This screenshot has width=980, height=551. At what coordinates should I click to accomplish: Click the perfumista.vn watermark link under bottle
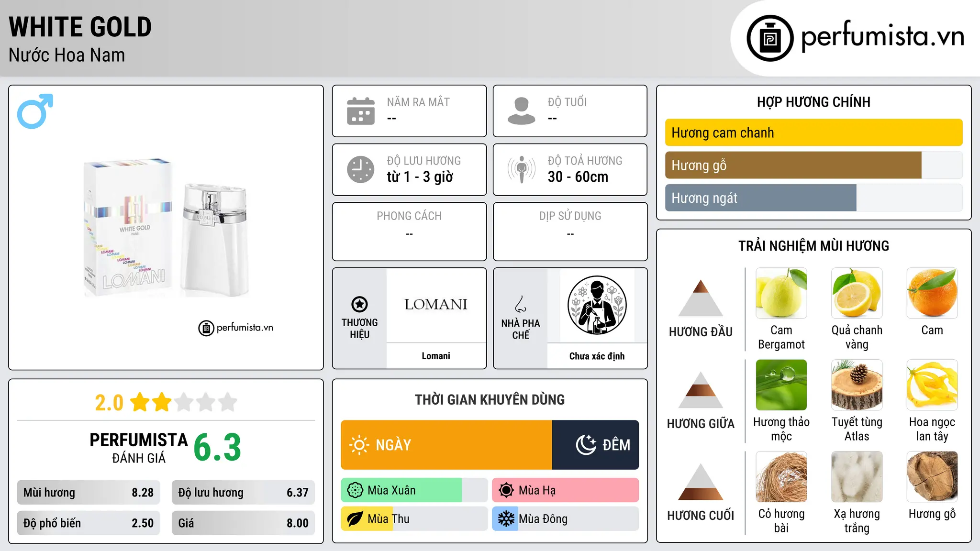point(236,328)
